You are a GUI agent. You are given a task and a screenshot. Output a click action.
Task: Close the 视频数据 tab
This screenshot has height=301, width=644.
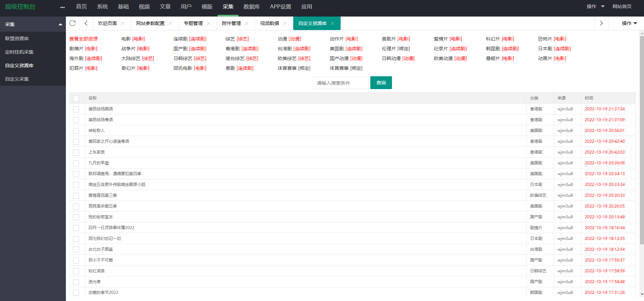pos(285,23)
